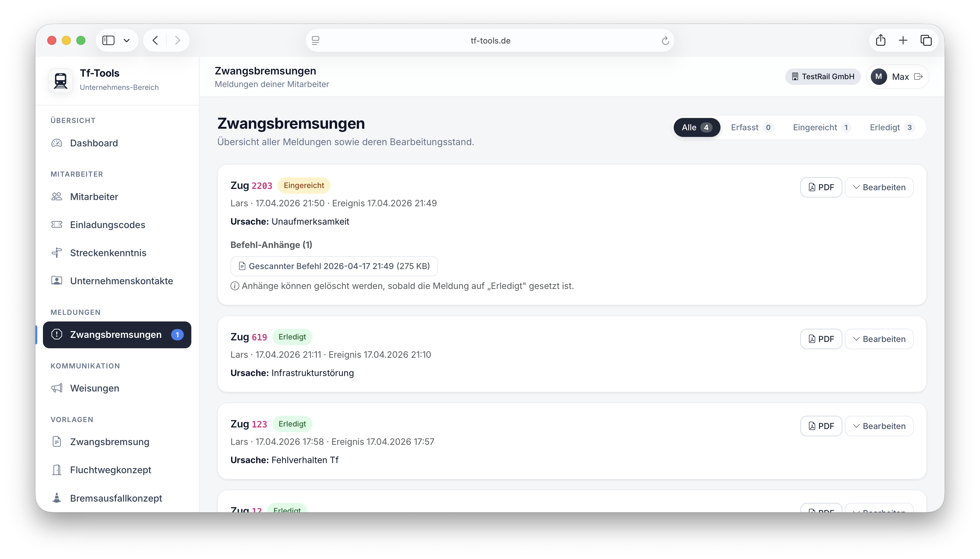980x559 pixels.
Task: Expand Bearbeiten for Zug 619
Action: (879, 339)
